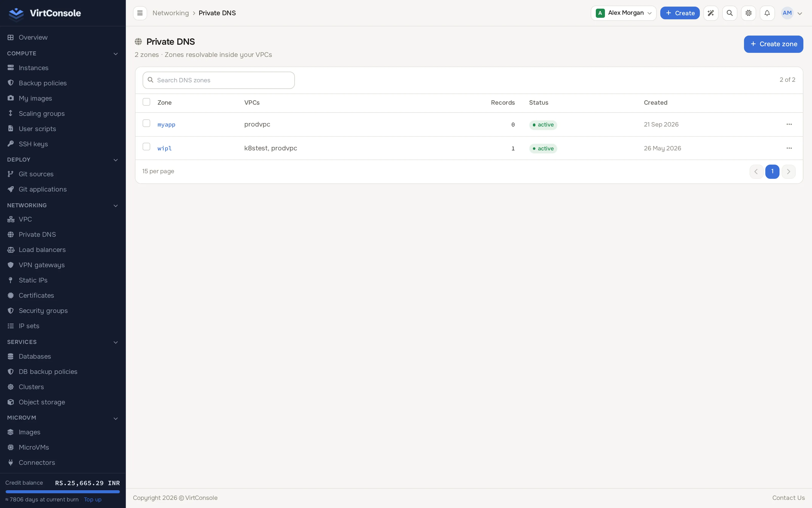Collapse the COMPUTE sidebar section

(x=116, y=54)
